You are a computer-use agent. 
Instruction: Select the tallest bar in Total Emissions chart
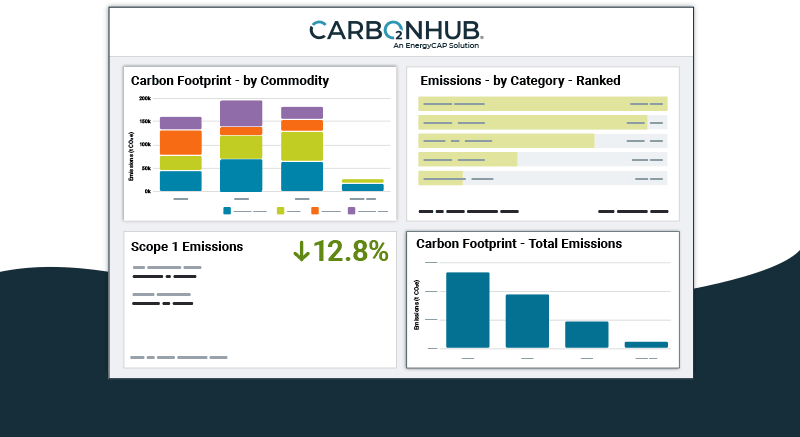click(467, 310)
